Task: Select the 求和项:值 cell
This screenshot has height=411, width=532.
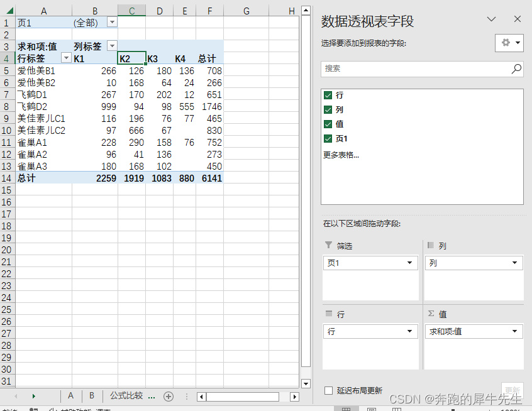Action: pyautogui.click(x=44, y=46)
